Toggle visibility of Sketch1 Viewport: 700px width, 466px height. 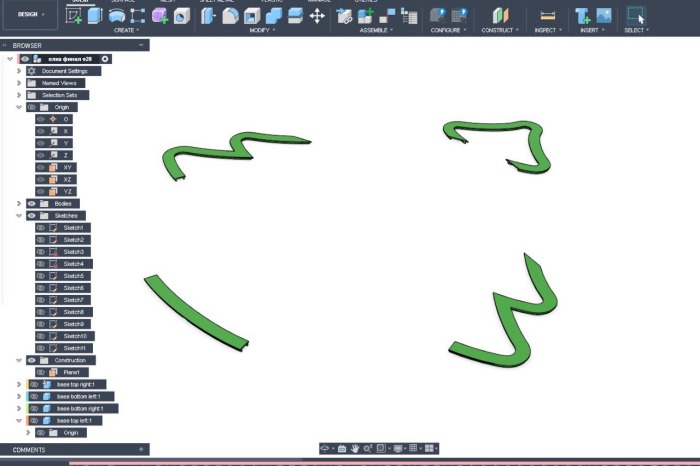(41, 228)
